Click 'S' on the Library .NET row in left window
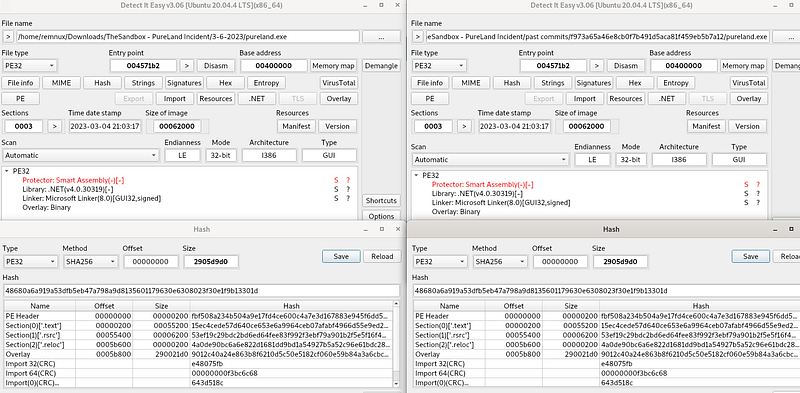Screen dimensions: 800x393 click(336, 189)
